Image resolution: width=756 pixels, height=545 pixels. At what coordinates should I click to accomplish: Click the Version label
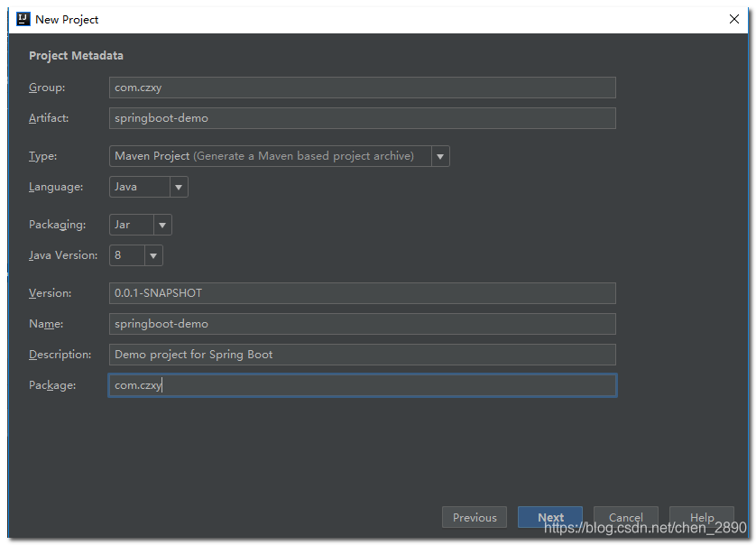tap(50, 293)
